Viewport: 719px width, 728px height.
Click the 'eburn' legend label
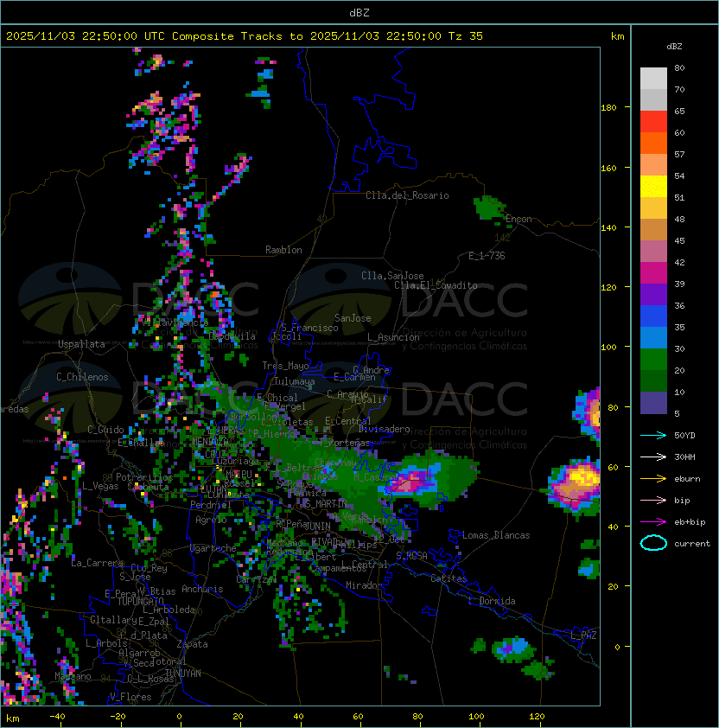coord(687,479)
